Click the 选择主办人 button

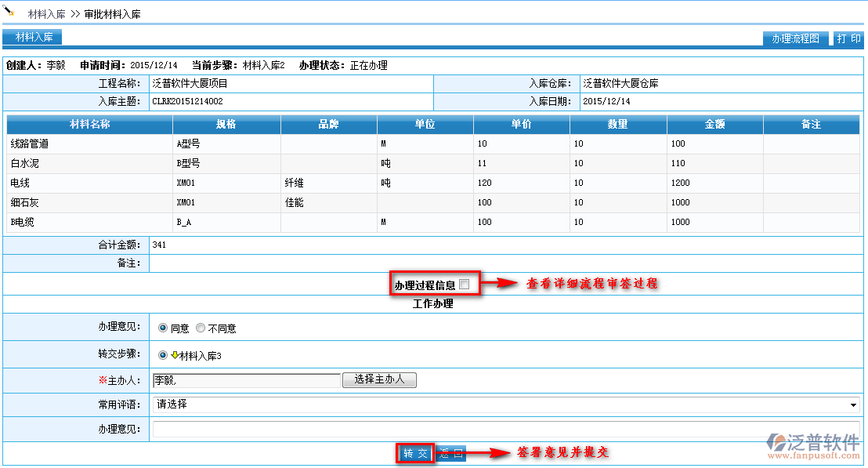pyautogui.click(x=379, y=379)
